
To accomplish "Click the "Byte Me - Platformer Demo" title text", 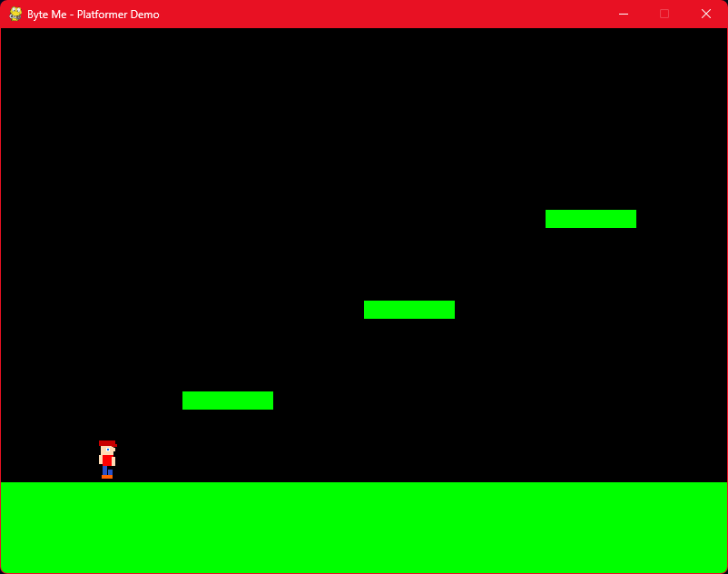I will [x=93, y=15].
